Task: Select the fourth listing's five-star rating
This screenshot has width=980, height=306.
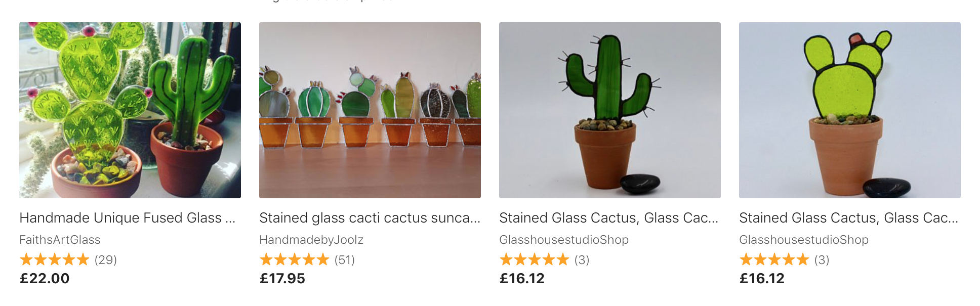Action: tap(774, 260)
